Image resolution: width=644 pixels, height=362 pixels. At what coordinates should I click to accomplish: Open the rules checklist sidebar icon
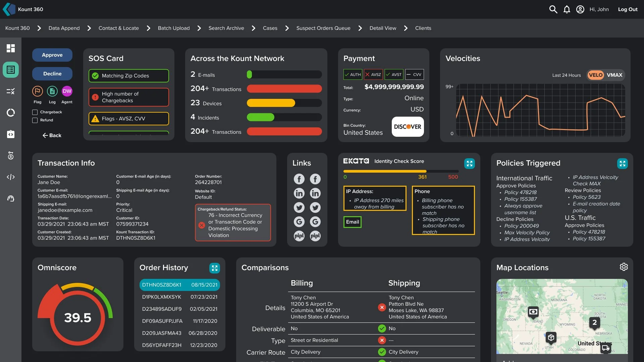pos(11,91)
